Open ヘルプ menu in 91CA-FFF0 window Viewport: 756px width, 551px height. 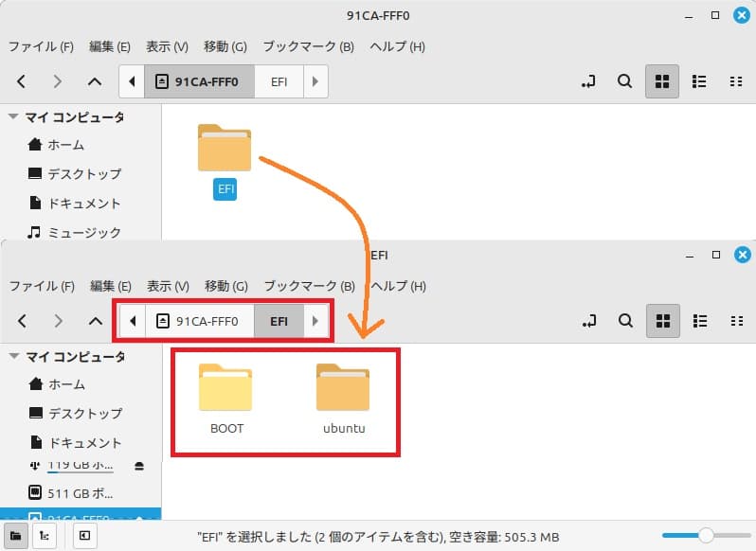point(397,46)
